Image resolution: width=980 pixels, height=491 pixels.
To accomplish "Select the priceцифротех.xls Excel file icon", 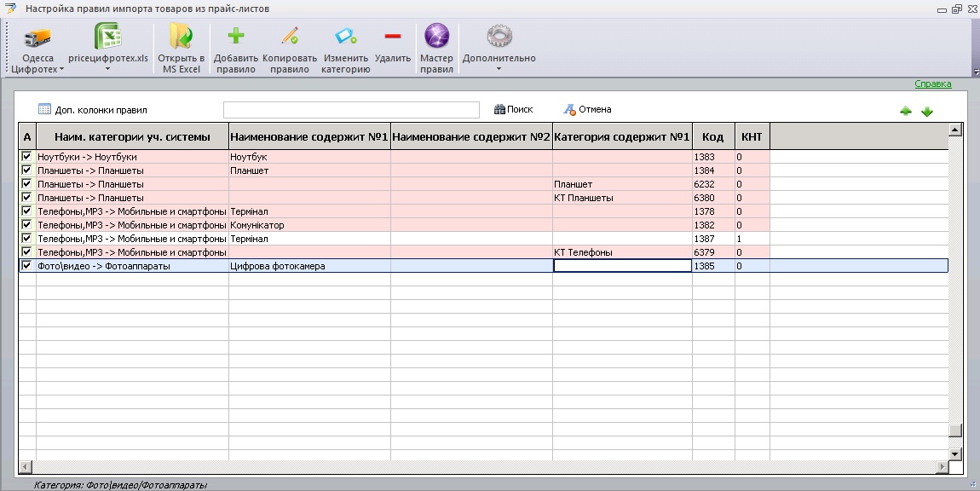I will coord(108,37).
